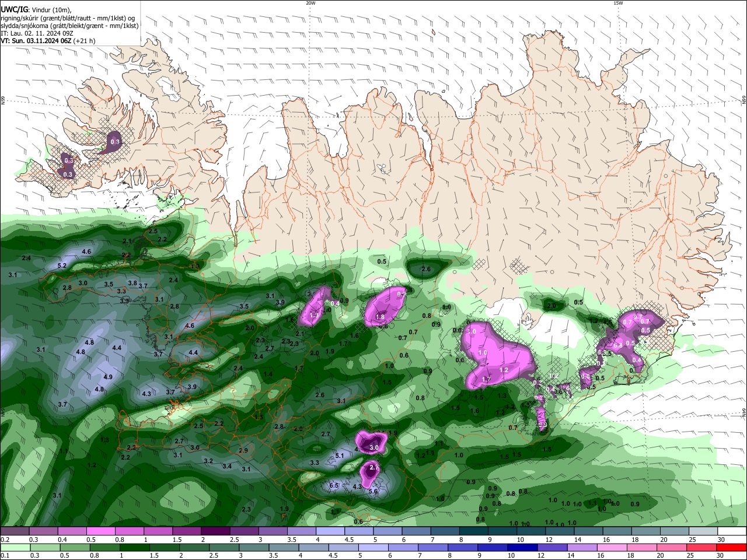Select the white 30 mm swatch in upper legend row
The height and width of the screenshot is (560, 747).
pyautogui.click(x=732, y=531)
